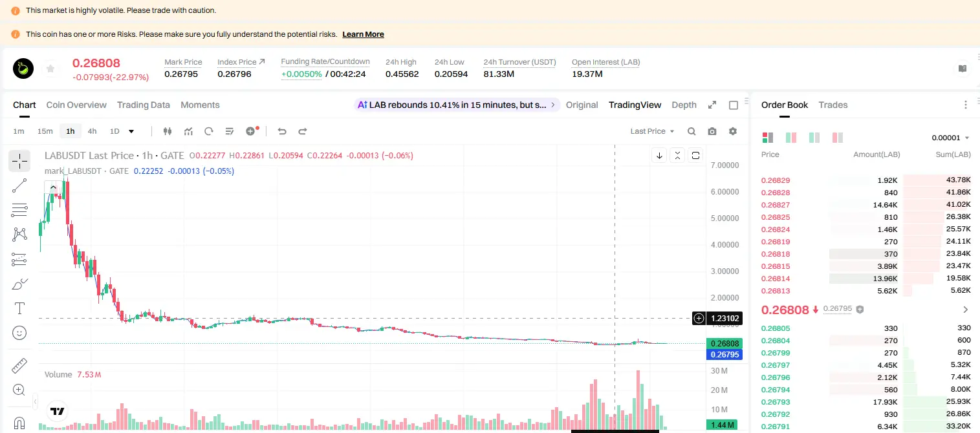Open the emoji icons tool

coord(19,333)
